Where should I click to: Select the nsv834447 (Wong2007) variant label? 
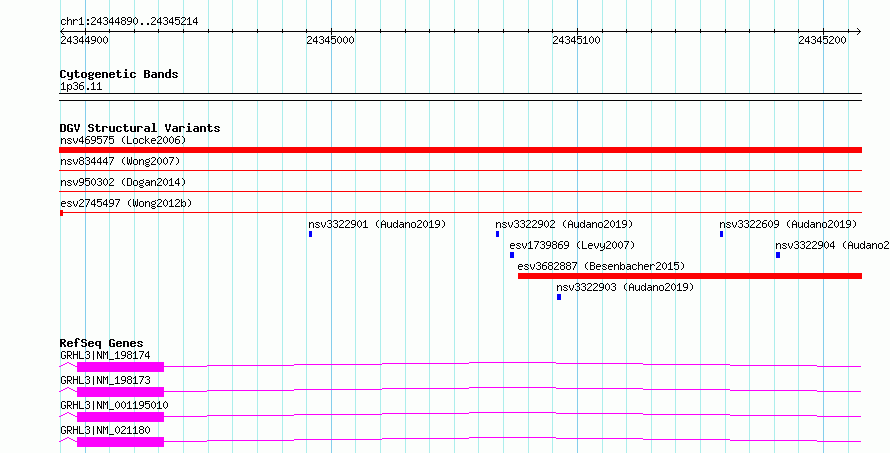[x=120, y=161]
